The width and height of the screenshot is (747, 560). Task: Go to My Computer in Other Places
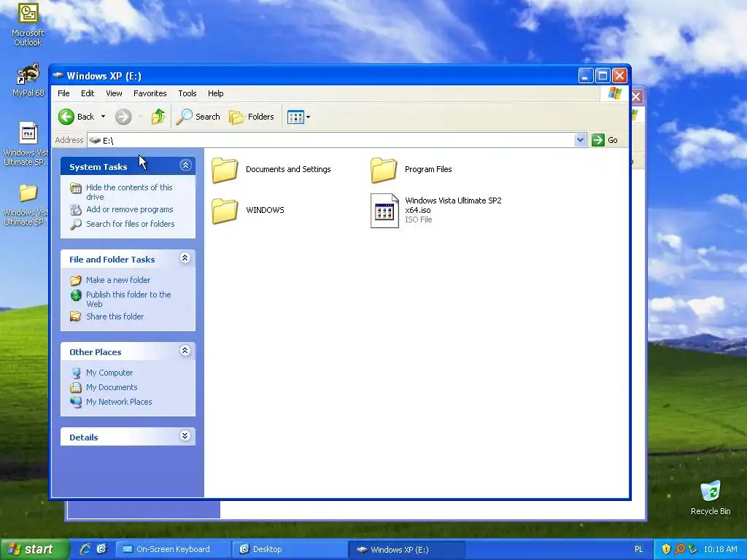point(109,373)
